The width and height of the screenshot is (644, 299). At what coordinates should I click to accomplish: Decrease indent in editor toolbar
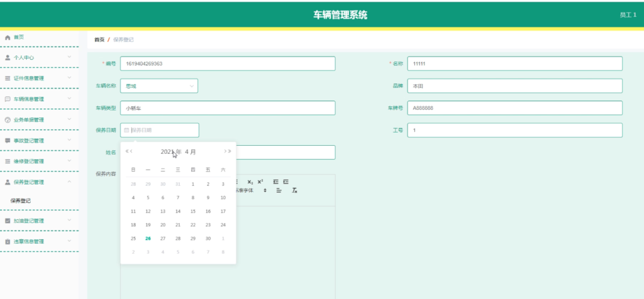pyautogui.click(x=275, y=182)
